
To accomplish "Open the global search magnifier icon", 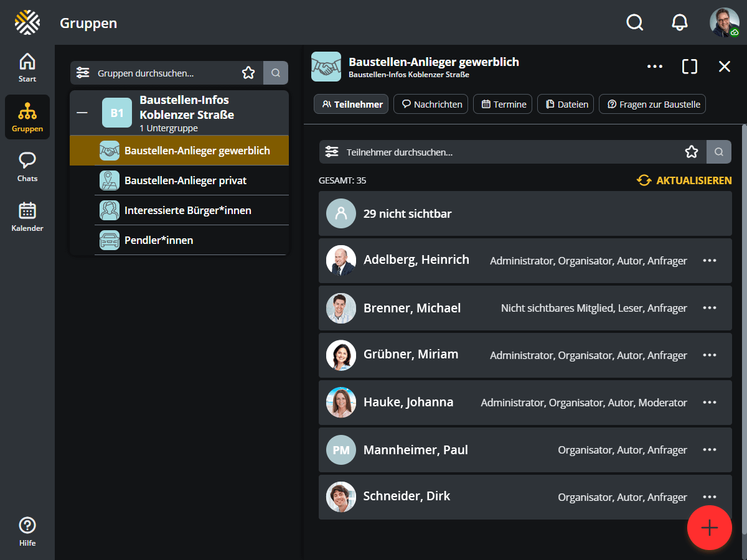I will (634, 23).
